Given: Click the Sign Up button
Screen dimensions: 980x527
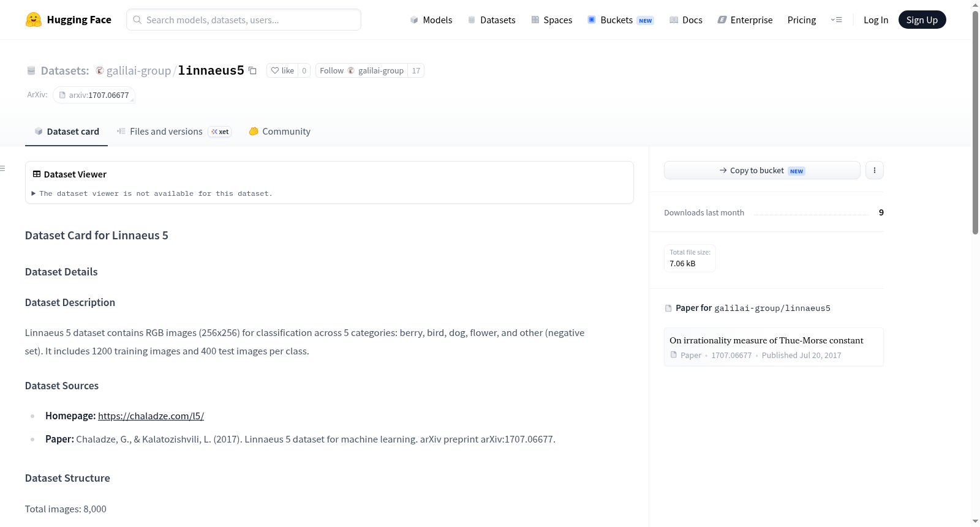Looking at the screenshot, I should (922, 20).
